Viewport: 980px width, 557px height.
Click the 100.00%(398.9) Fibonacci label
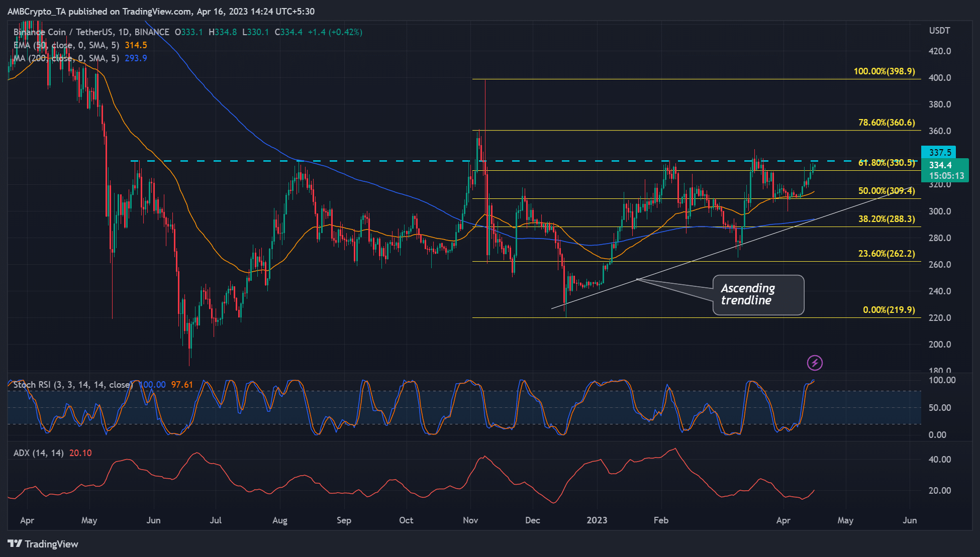point(885,71)
